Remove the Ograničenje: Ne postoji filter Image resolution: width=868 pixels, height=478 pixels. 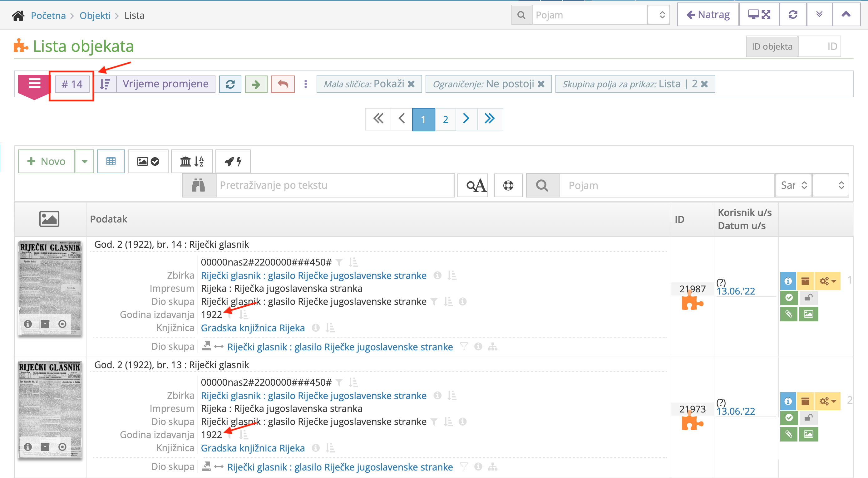(x=541, y=84)
